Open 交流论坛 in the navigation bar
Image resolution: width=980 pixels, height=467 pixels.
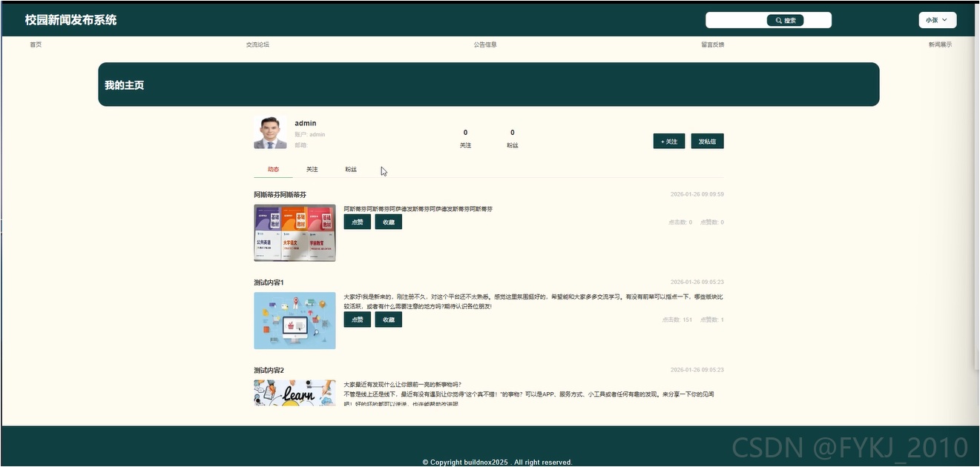coord(257,44)
